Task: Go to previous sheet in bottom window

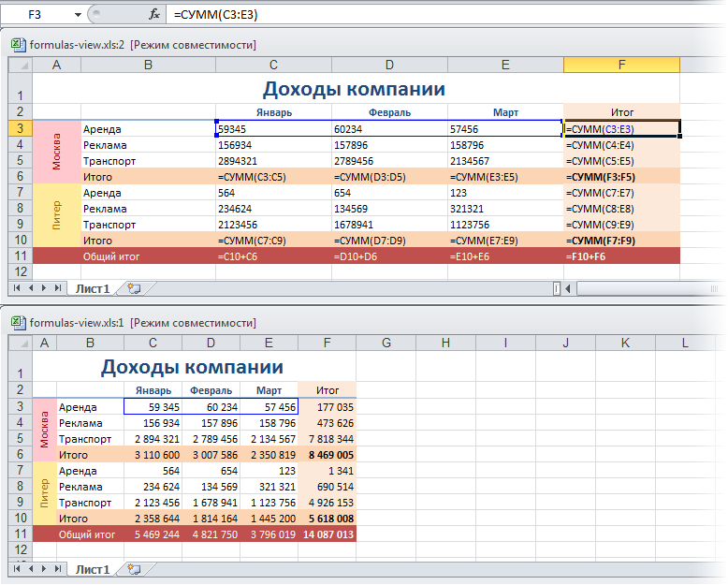Action: tap(31, 568)
